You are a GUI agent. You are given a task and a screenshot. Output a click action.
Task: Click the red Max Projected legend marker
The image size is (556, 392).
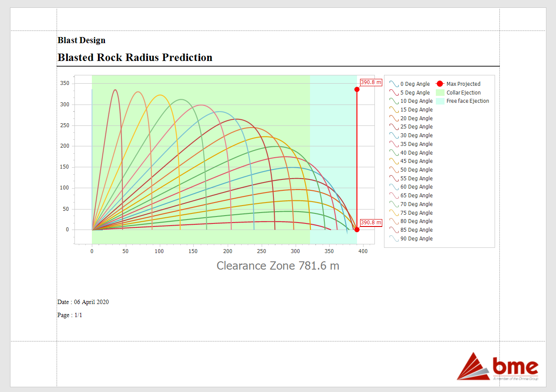click(440, 84)
